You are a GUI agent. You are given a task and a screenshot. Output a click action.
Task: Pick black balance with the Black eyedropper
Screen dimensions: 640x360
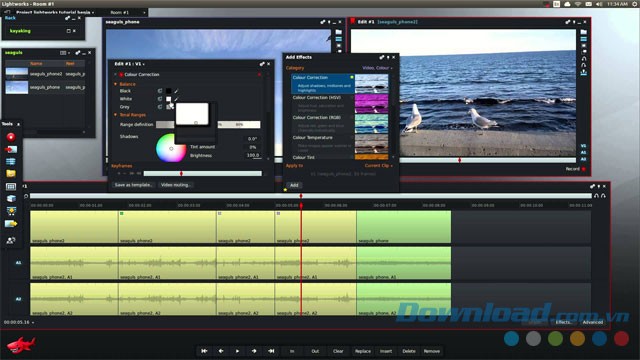pos(176,91)
